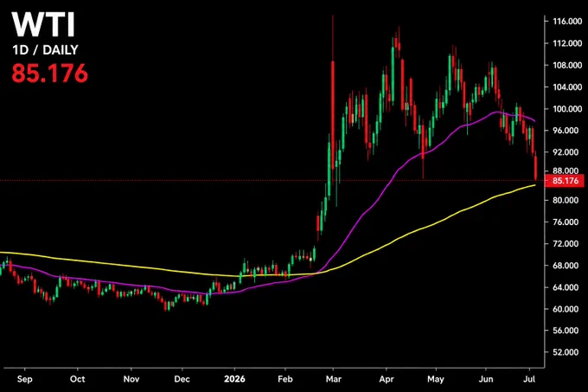Click the Nov label on time axis
This screenshot has height=392, width=588.
coord(131,379)
